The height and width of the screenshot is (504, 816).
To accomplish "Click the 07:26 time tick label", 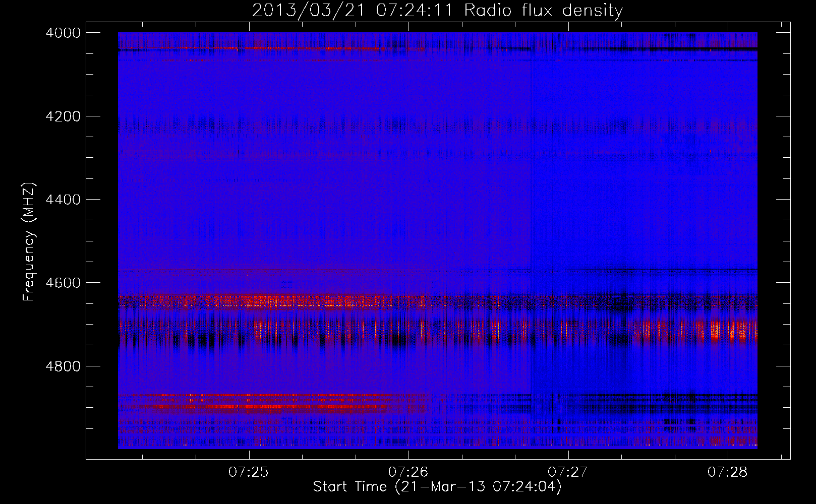I will [408, 472].
